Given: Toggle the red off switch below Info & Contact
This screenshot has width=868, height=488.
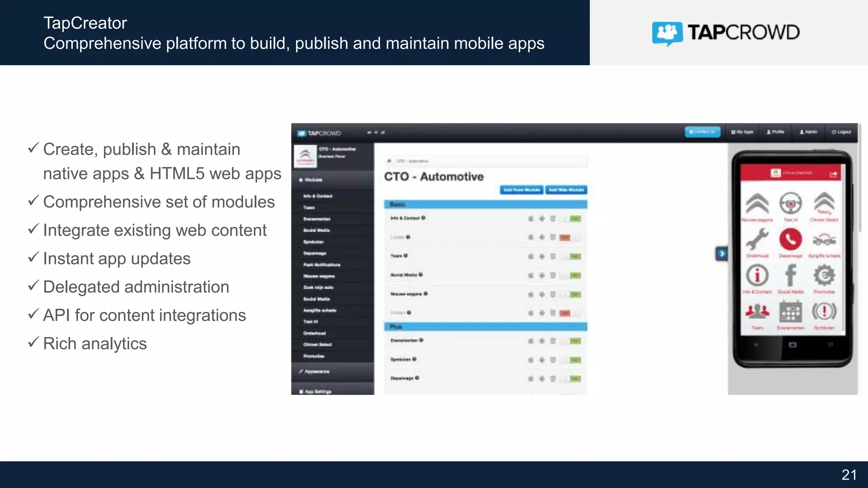Looking at the screenshot, I should [570, 237].
